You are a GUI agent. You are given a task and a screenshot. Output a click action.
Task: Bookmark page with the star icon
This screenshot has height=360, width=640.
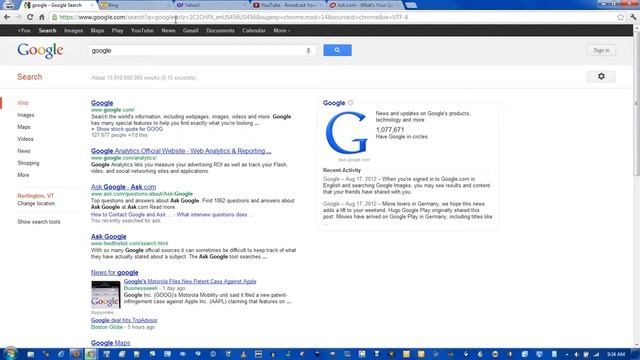(x=620, y=17)
